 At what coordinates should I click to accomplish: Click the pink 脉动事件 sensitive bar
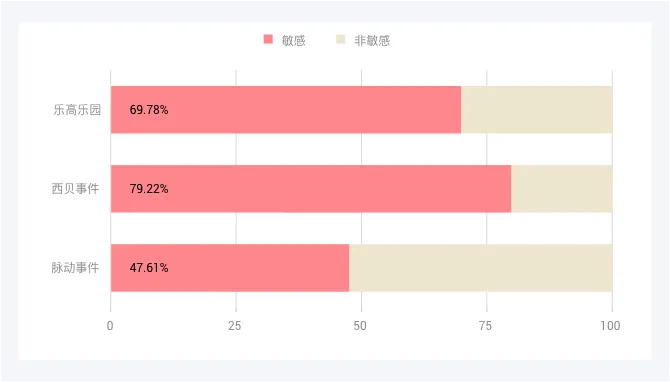point(230,268)
